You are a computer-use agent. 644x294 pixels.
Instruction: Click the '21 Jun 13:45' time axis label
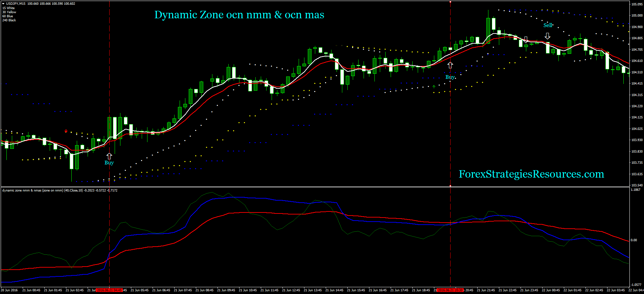pos(313,290)
